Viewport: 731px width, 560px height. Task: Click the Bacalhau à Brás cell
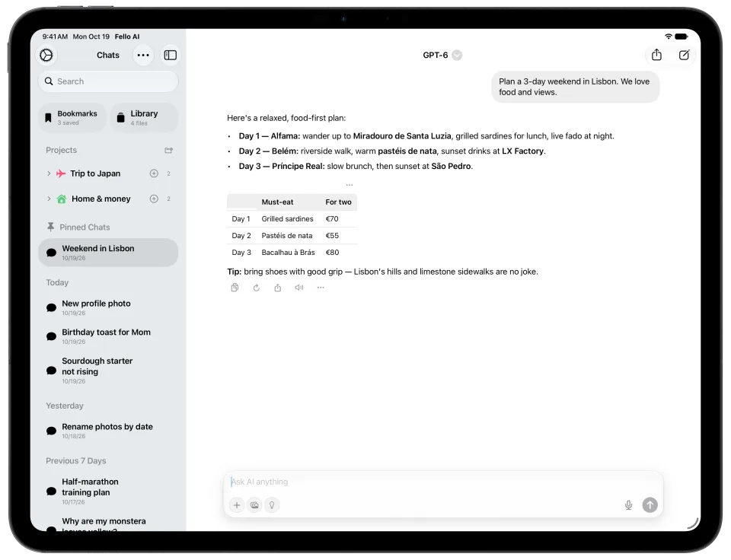(x=288, y=252)
